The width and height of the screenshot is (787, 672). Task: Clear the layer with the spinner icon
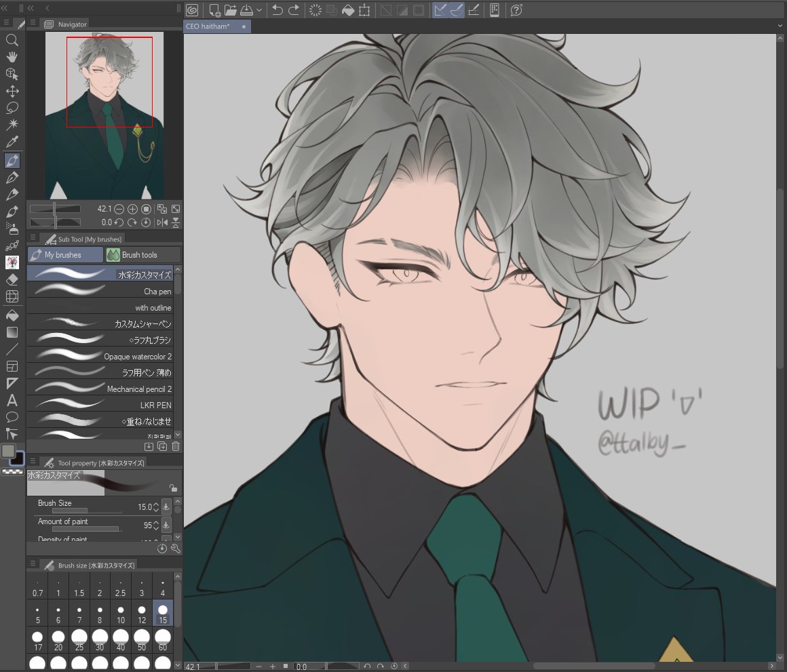(315, 10)
